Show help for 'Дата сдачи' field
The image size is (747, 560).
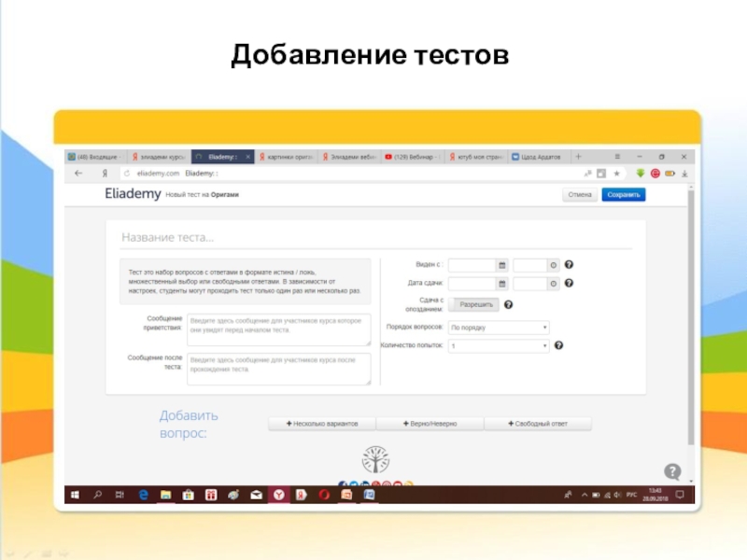pyautogui.click(x=569, y=283)
